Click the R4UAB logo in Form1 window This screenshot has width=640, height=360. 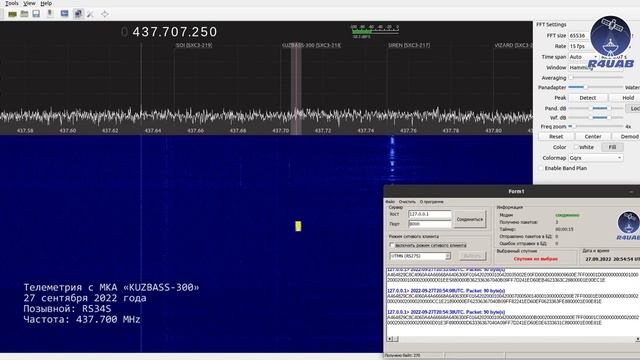[628, 225]
